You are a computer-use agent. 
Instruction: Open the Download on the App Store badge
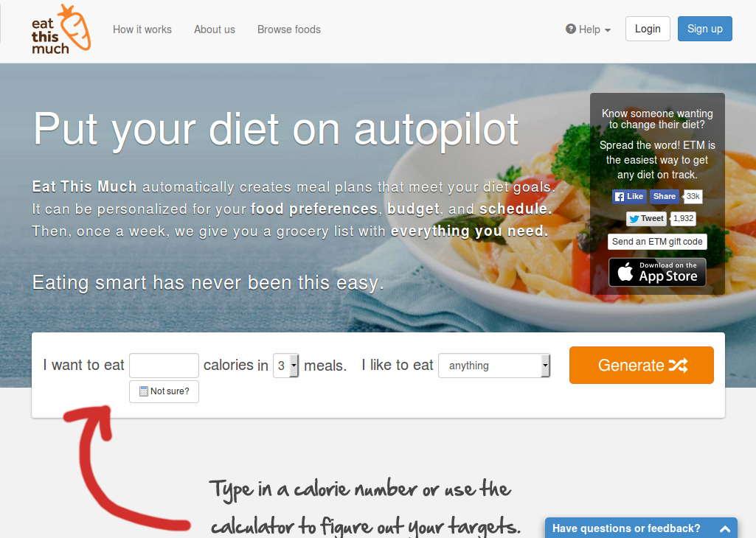point(657,272)
